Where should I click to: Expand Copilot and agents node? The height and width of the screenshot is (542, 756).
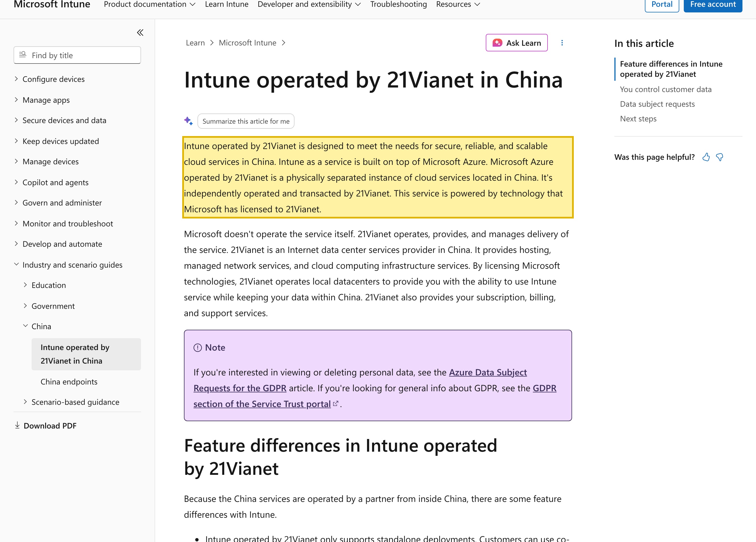point(52,182)
